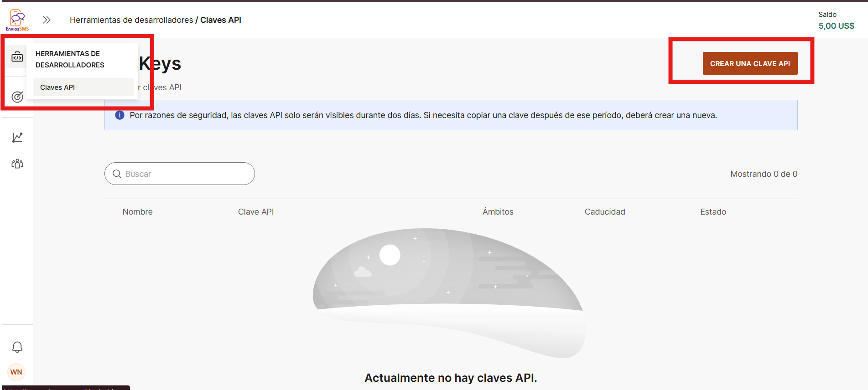Click the magnifier icon in search box

point(117,174)
